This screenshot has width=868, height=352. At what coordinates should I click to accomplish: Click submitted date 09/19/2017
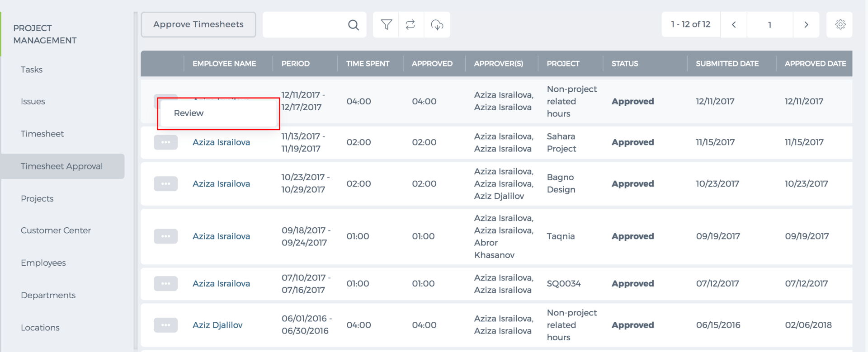point(718,236)
